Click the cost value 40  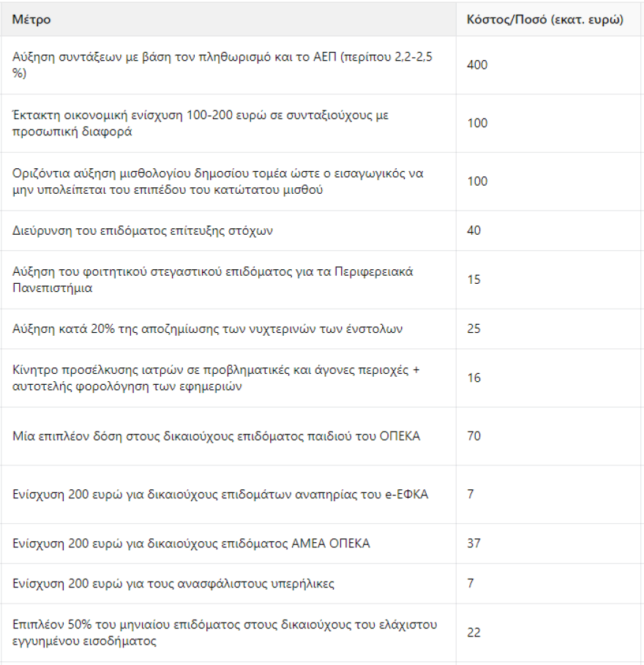[x=473, y=231]
